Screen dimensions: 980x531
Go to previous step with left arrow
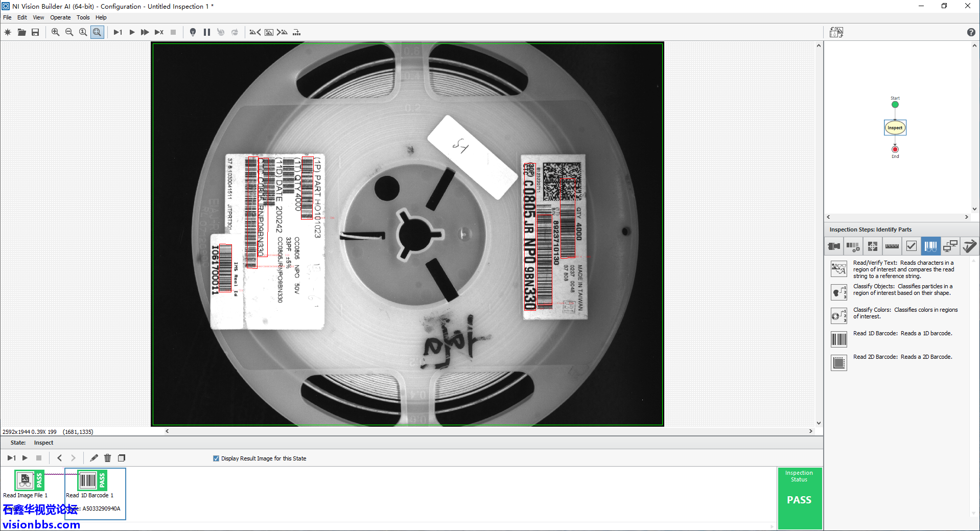point(59,458)
